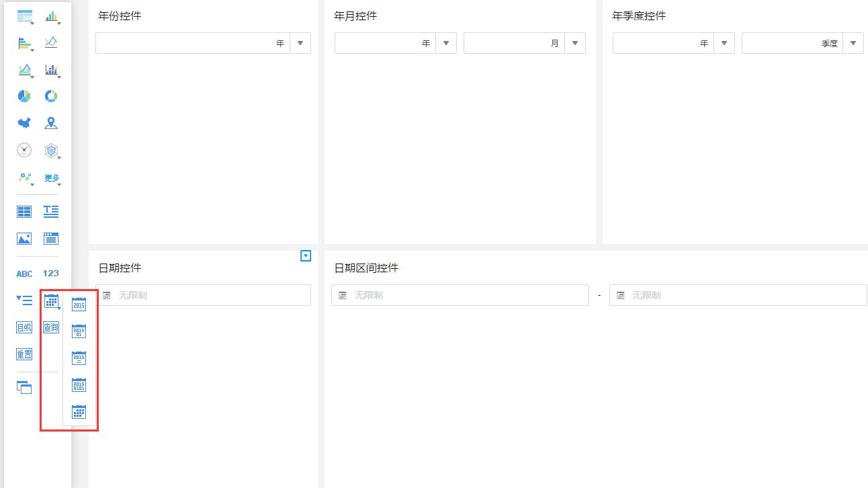868x488 pixels.
Task: Insert a donut chart component
Action: click(x=51, y=96)
